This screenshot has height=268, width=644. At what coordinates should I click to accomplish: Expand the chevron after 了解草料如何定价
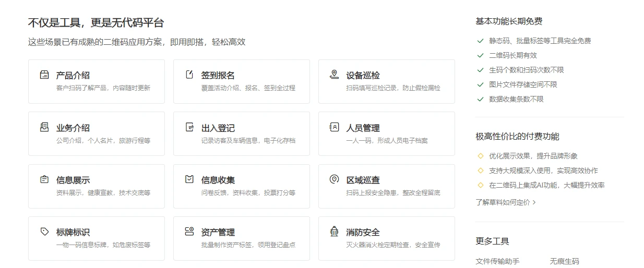pyautogui.click(x=534, y=202)
